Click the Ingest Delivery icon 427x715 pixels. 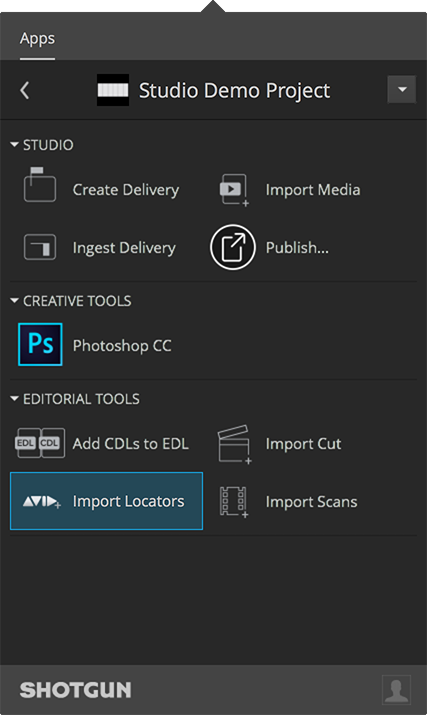pyautogui.click(x=40, y=247)
